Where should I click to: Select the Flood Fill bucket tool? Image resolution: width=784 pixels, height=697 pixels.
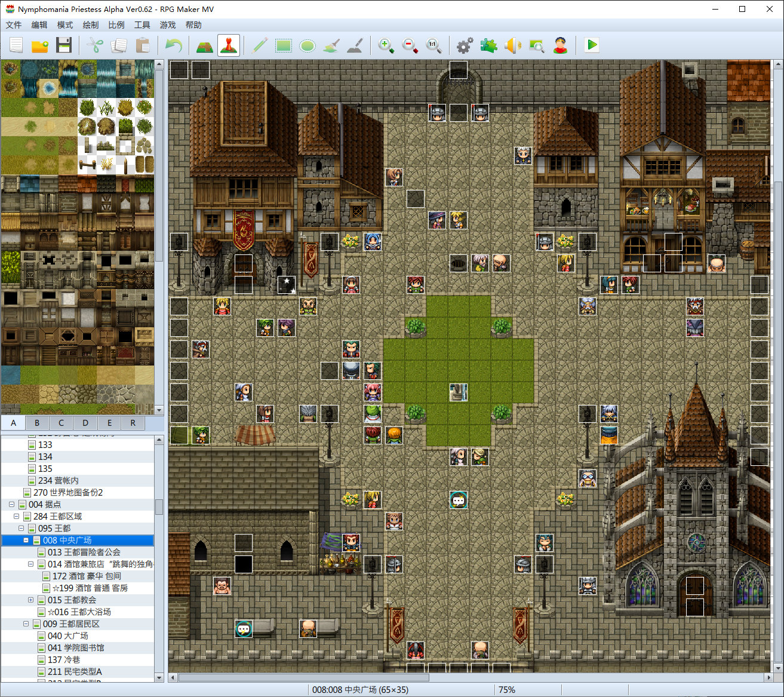click(x=331, y=45)
